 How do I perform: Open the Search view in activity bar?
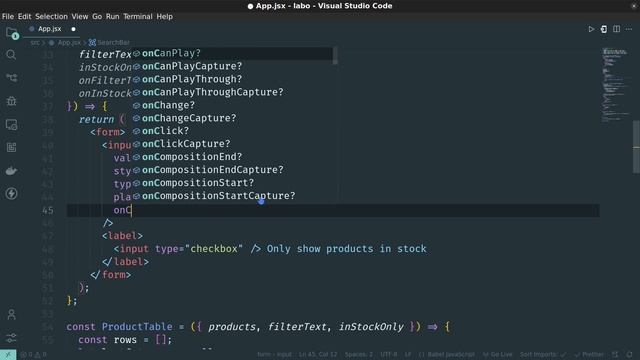coord(11,55)
